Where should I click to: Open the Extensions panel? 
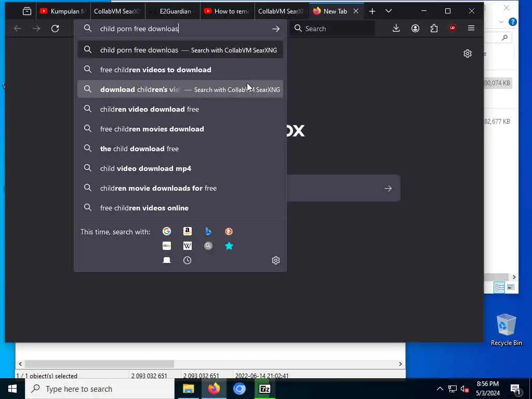[434, 29]
